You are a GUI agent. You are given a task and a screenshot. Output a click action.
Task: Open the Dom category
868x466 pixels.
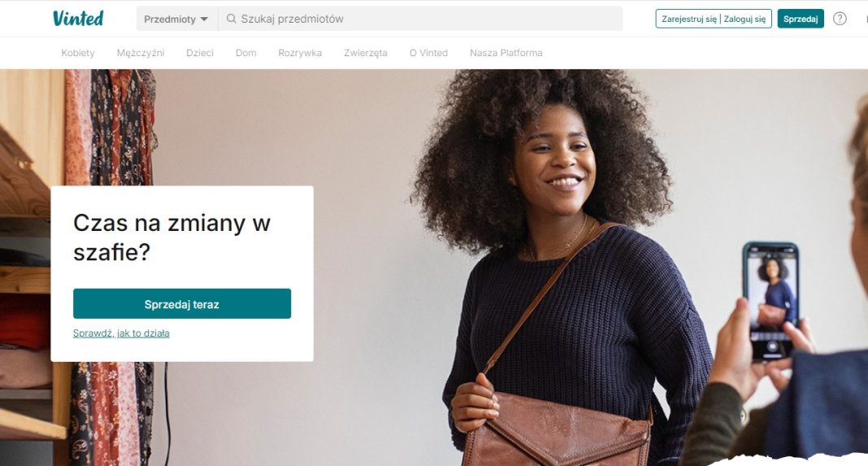coord(245,53)
